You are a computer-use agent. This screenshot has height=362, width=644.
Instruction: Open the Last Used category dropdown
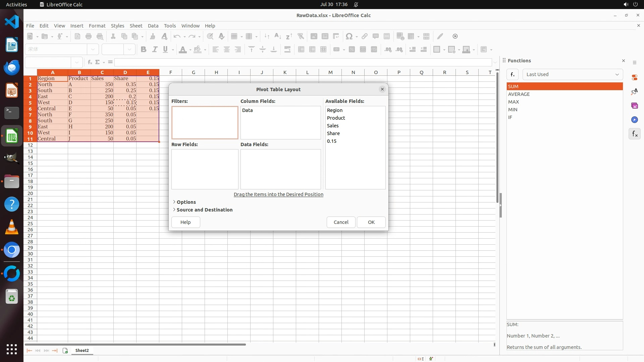coord(572,74)
